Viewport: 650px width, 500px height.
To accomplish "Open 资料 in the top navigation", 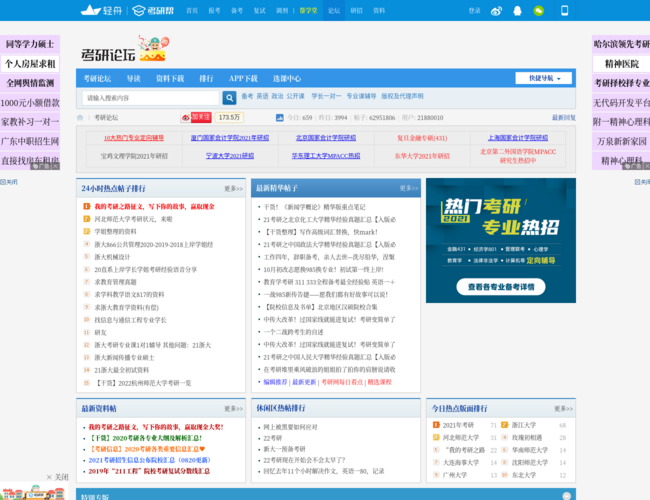I will (x=379, y=11).
